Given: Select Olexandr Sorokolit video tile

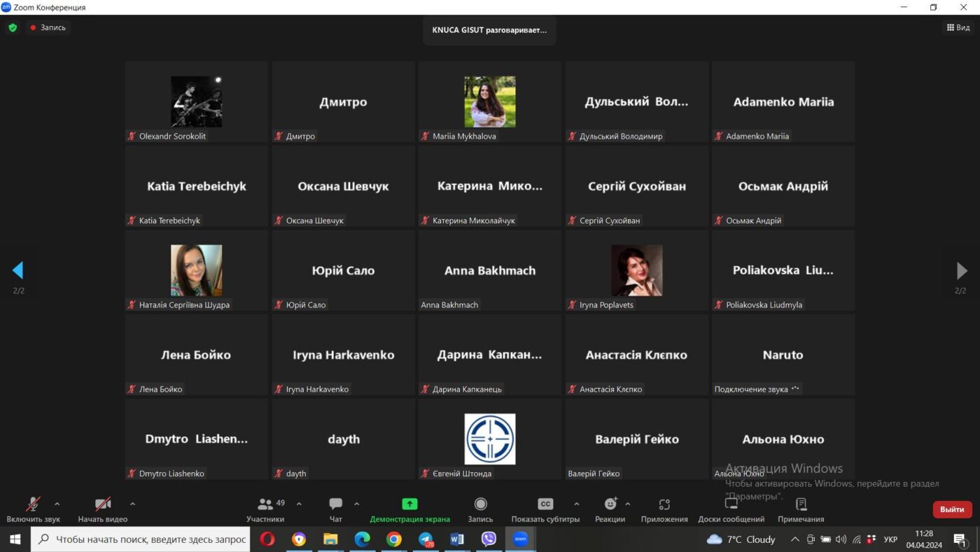Looking at the screenshot, I should pyautogui.click(x=197, y=102).
